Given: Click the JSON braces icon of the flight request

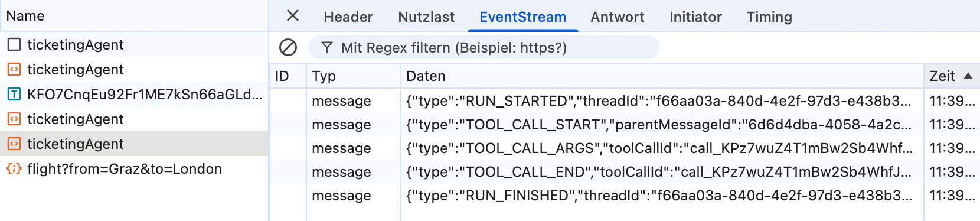Looking at the screenshot, I should (14, 168).
